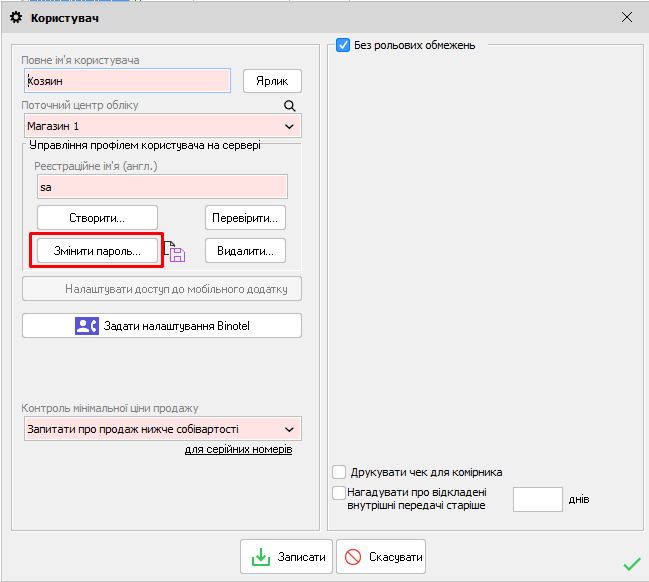
Task: Click the purple save diskette icon
Action: point(176,253)
